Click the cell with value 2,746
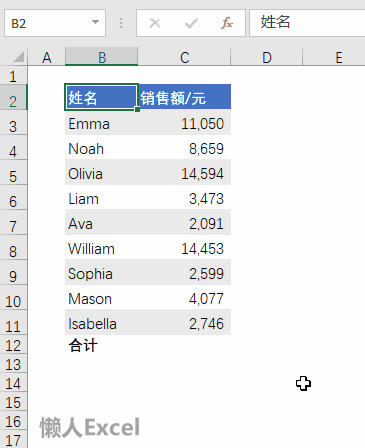This screenshot has width=365, height=448. (x=184, y=322)
